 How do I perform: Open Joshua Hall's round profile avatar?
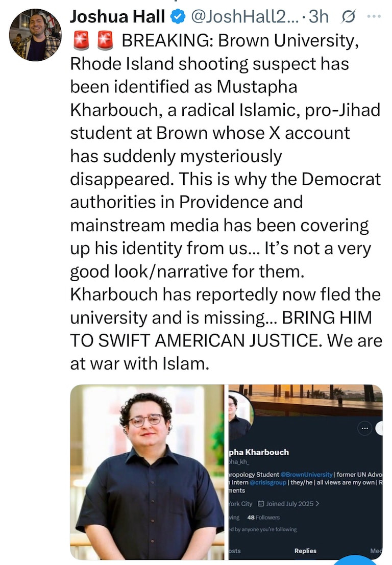click(35, 35)
